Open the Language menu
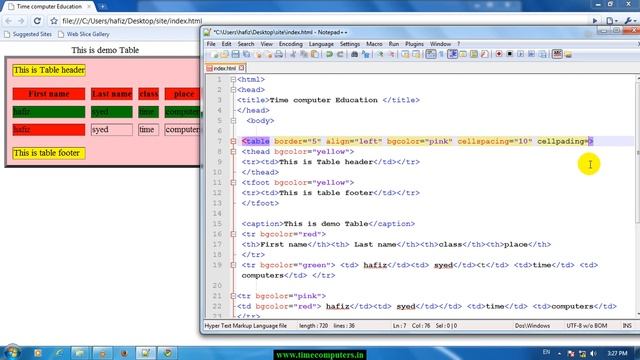Viewport: 640px width, 360px height. click(x=321, y=44)
